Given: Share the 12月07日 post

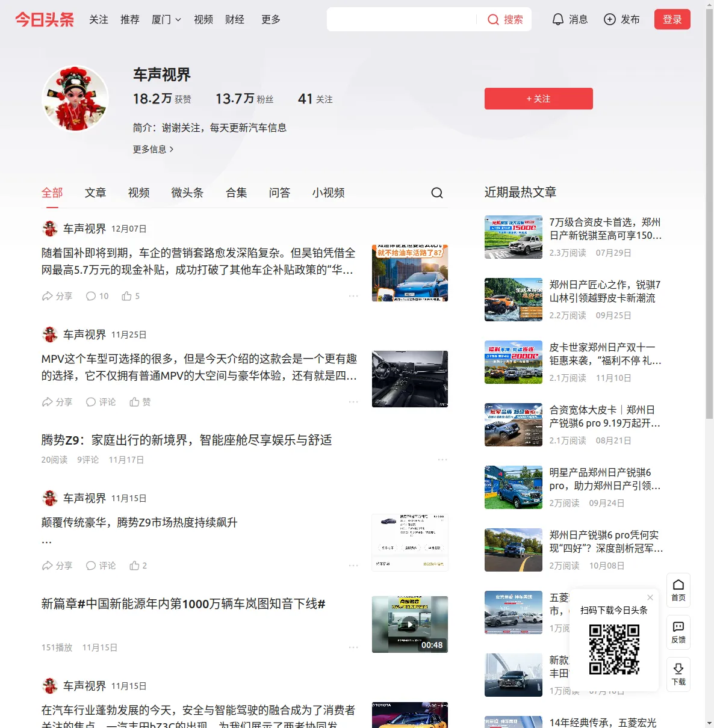Looking at the screenshot, I should point(57,296).
